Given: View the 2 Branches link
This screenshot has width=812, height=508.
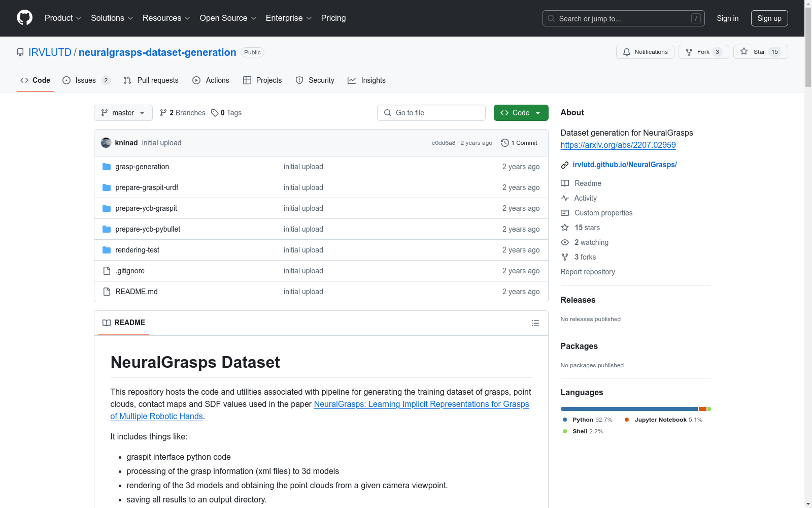Looking at the screenshot, I should [x=183, y=113].
